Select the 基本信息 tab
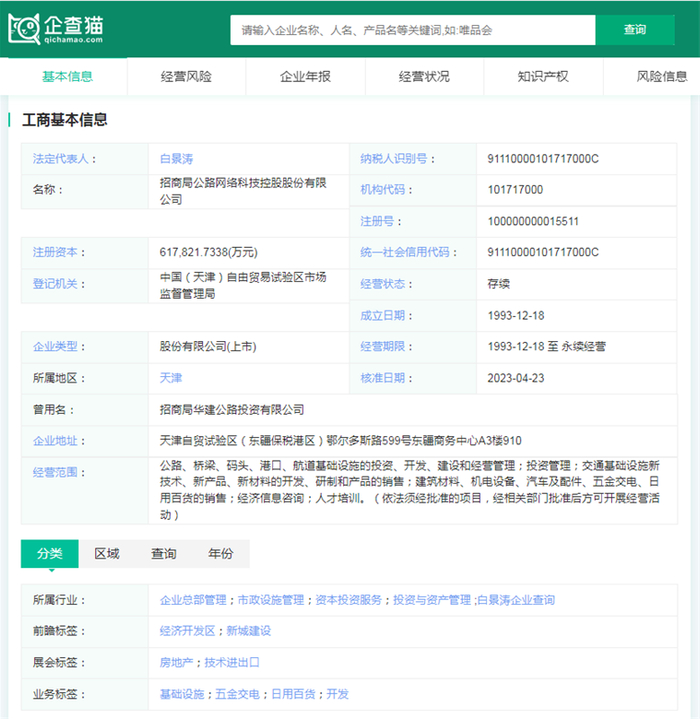 [x=67, y=76]
